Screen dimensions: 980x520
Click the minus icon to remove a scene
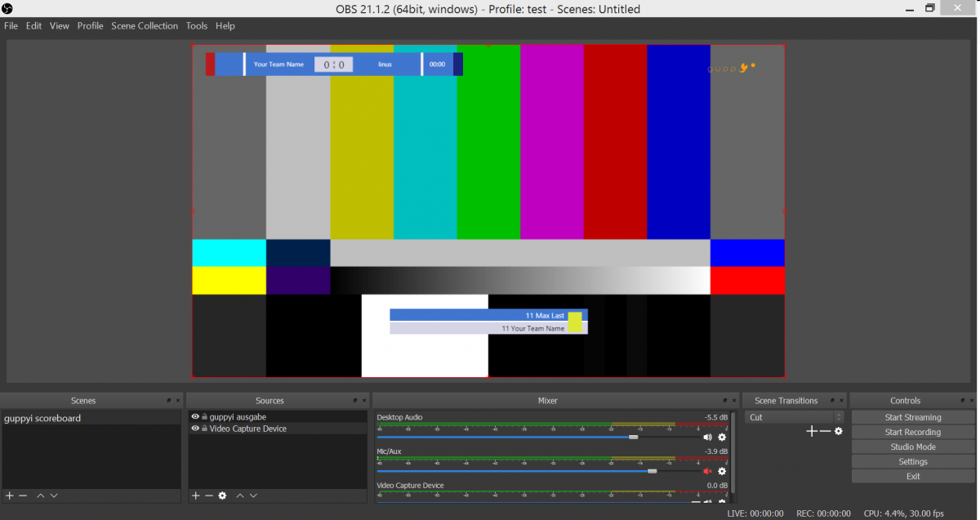coord(24,496)
